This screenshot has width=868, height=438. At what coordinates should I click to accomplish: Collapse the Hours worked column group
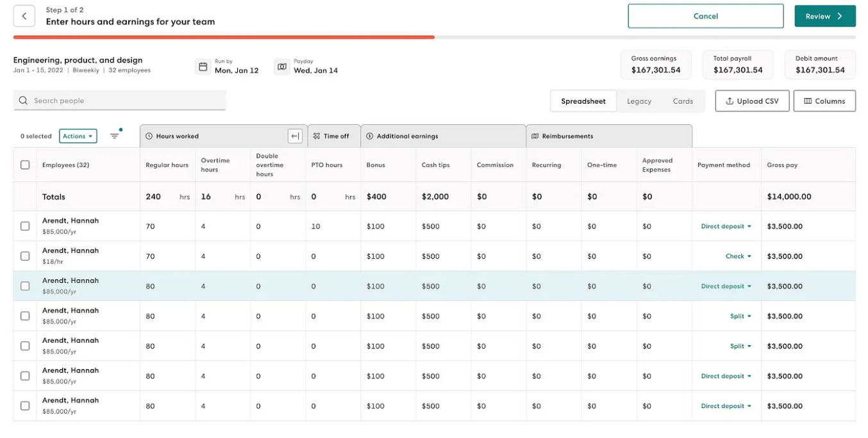pyautogui.click(x=294, y=136)
